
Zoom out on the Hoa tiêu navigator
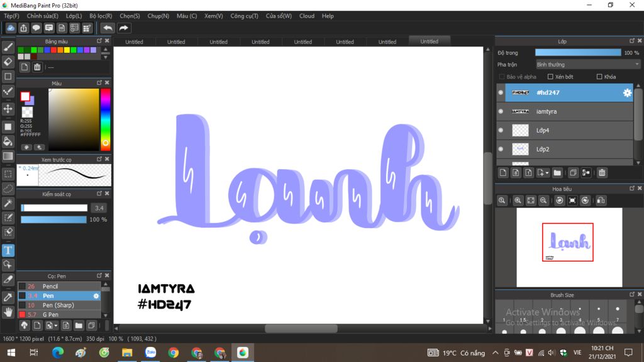[543, 200]
